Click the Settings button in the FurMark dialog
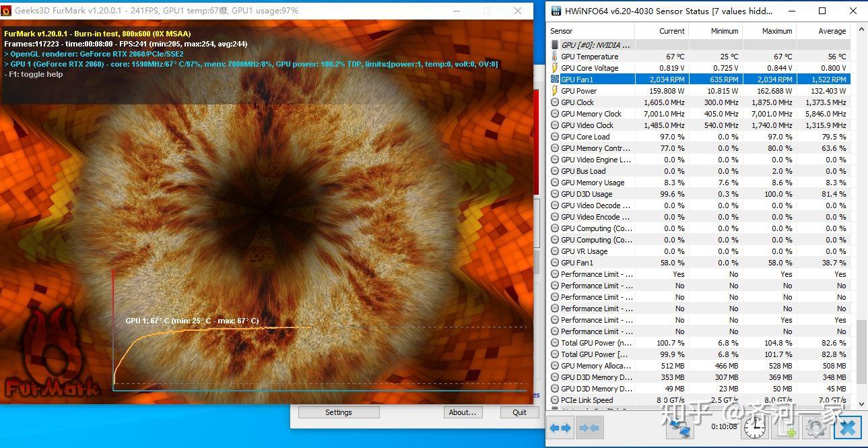 pos(338,412)
